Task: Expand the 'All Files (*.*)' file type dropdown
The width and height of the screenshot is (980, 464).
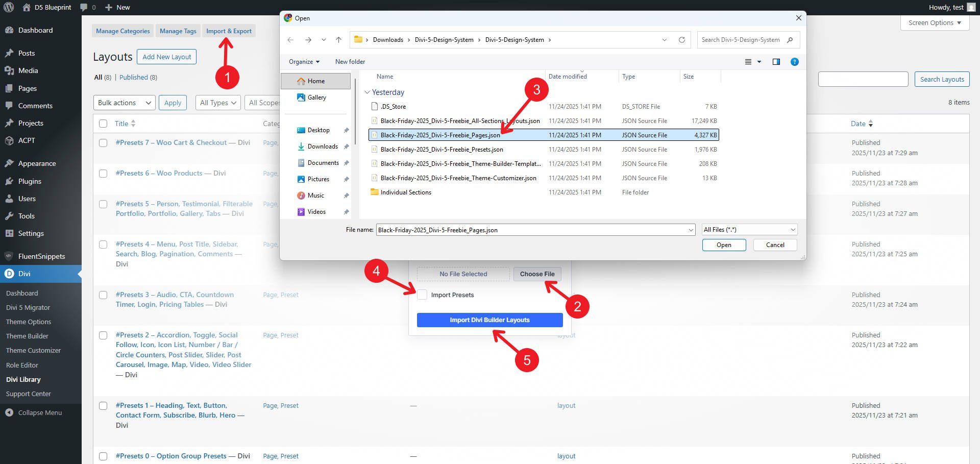Action: [x=748, y=230]
